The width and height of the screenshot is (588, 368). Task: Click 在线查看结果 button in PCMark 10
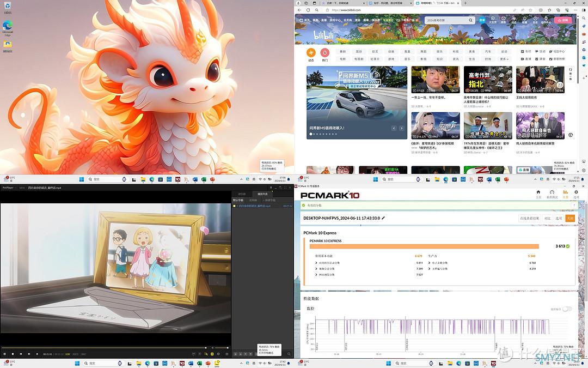pos(530,218)
